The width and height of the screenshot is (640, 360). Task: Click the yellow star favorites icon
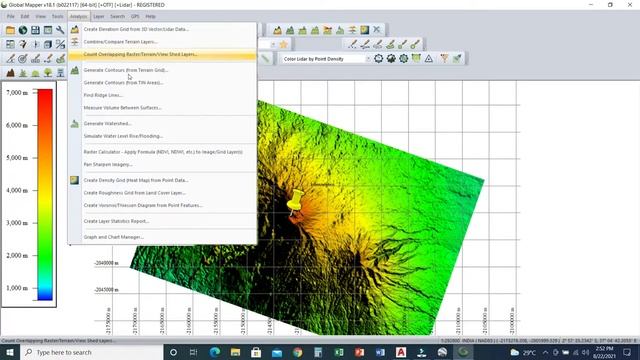pyautogui.click(x=284, y=44)
